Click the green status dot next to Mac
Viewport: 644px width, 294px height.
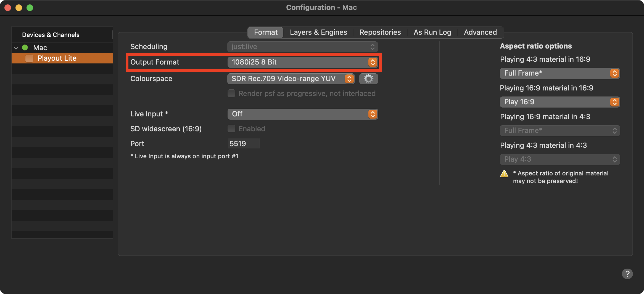click(x=25, y=47)
